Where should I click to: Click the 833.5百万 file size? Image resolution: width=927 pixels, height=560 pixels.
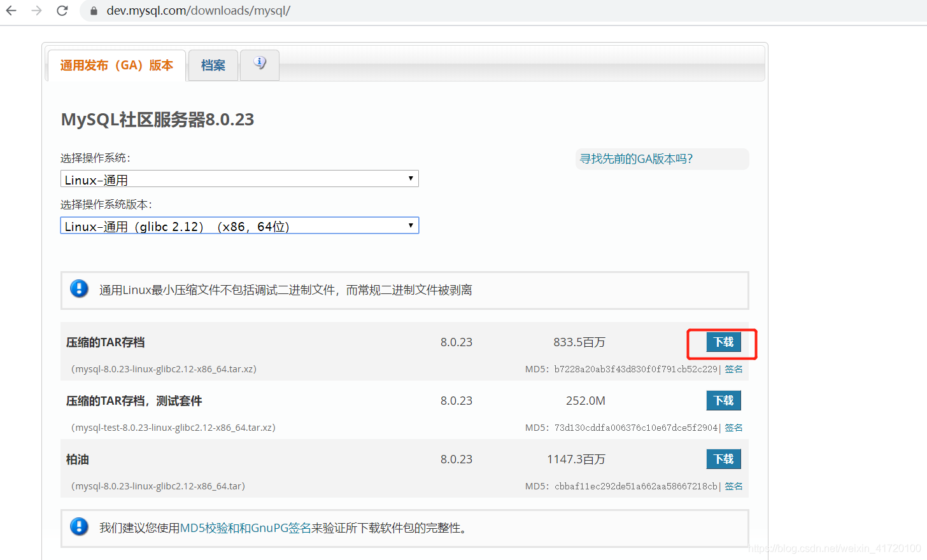(x=579, y=342)
